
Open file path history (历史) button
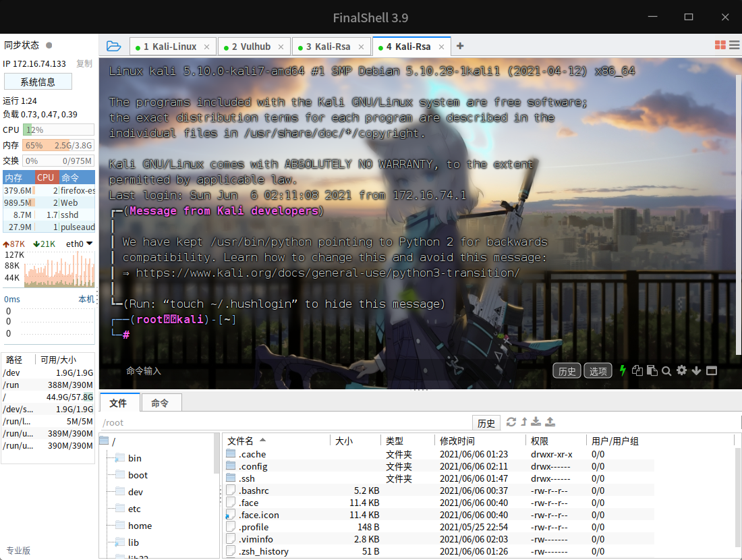pyautogui.click(x=486, y=423)
